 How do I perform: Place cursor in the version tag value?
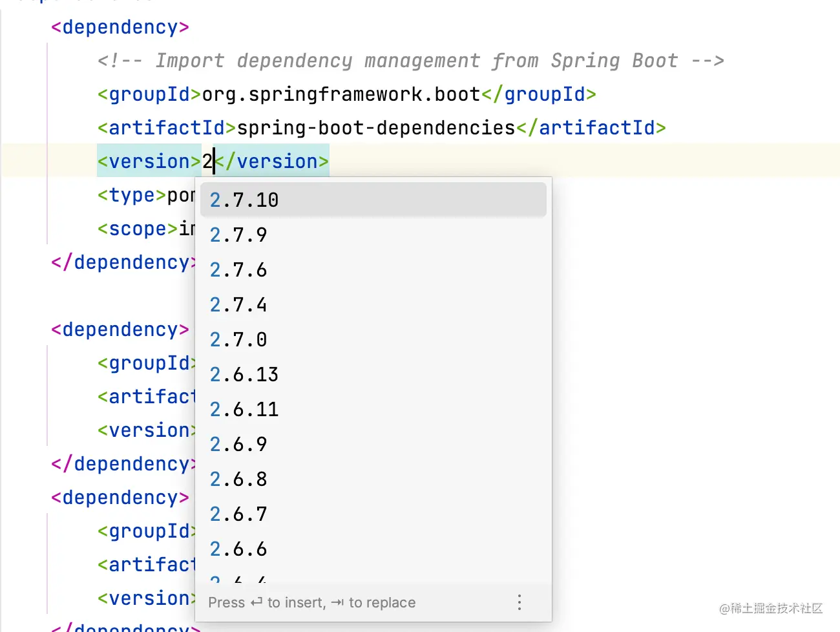(x=207, y=162)
